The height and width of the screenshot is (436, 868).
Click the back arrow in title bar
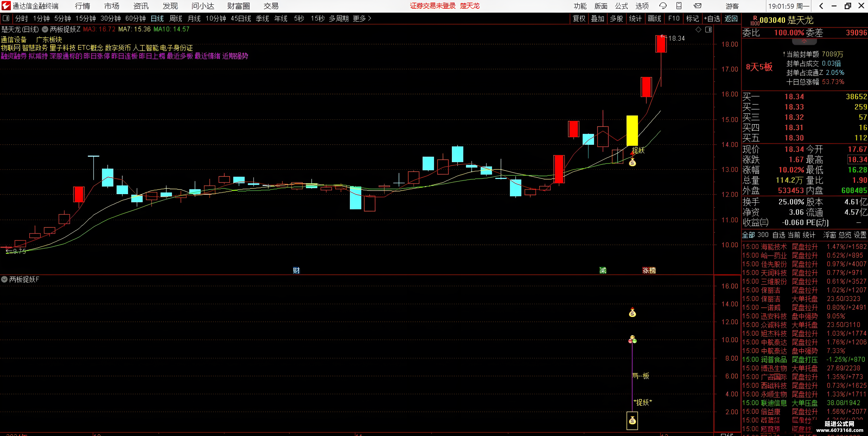(x=821, y=6)
